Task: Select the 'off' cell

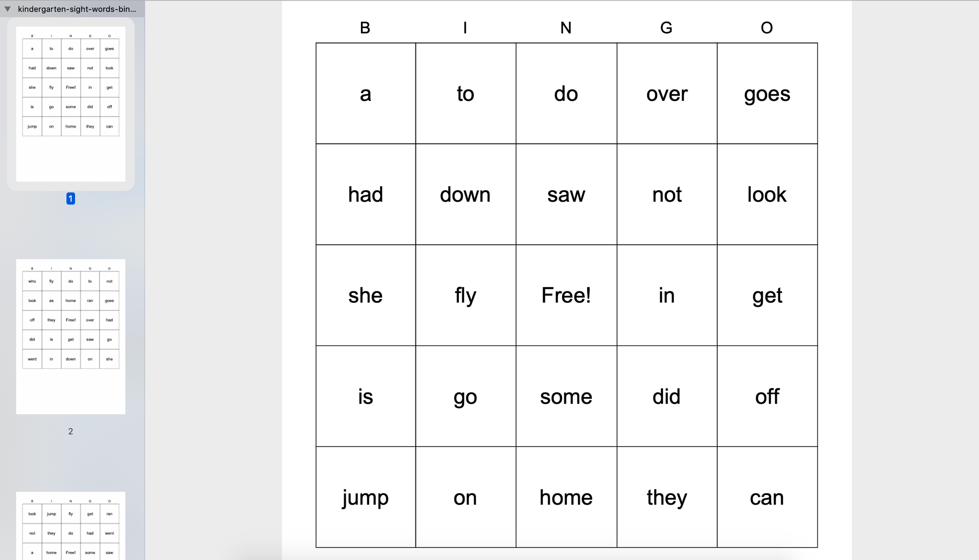Action: [766, 396]
